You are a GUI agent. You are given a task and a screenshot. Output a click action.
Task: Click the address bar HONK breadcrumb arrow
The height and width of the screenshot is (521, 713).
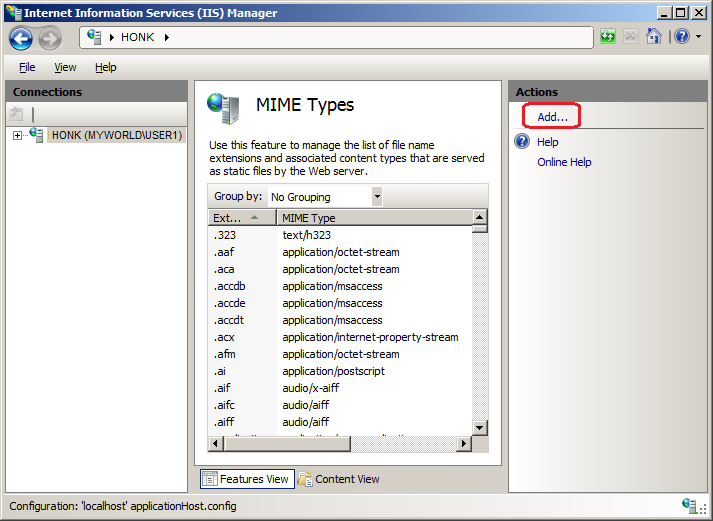pyautogui.click(x=166, y=37)
